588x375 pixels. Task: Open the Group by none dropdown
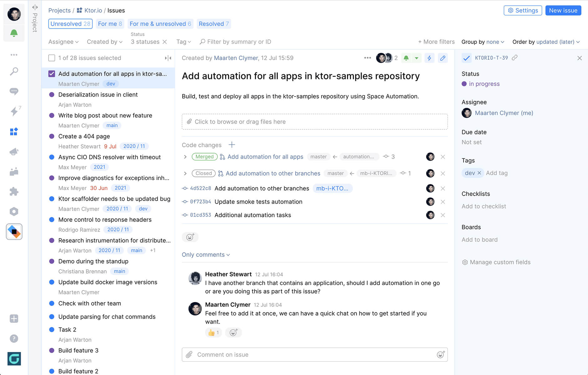point(483,42)
